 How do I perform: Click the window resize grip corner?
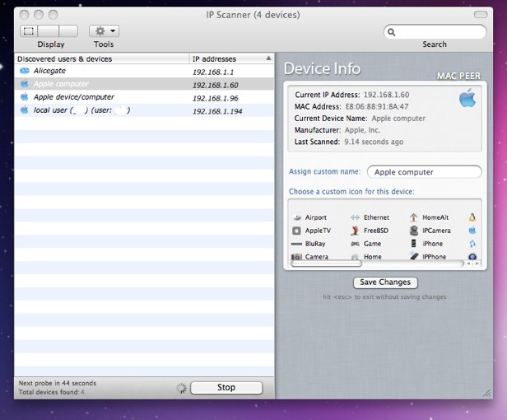click(x=487, y=394)
